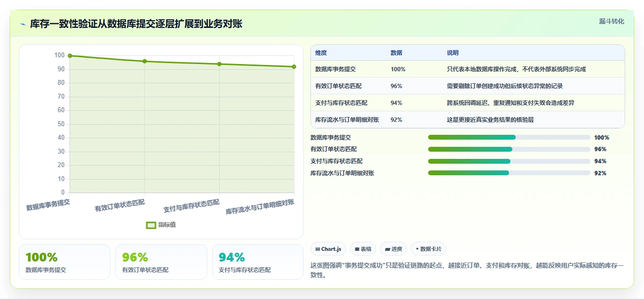Click the 100% value beside the progress bars

602,137
